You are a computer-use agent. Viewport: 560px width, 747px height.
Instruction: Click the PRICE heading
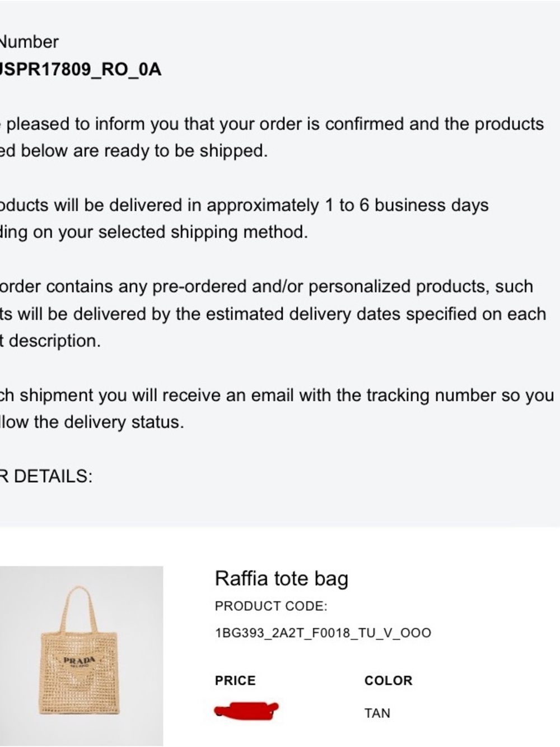[x=235, y=681]
